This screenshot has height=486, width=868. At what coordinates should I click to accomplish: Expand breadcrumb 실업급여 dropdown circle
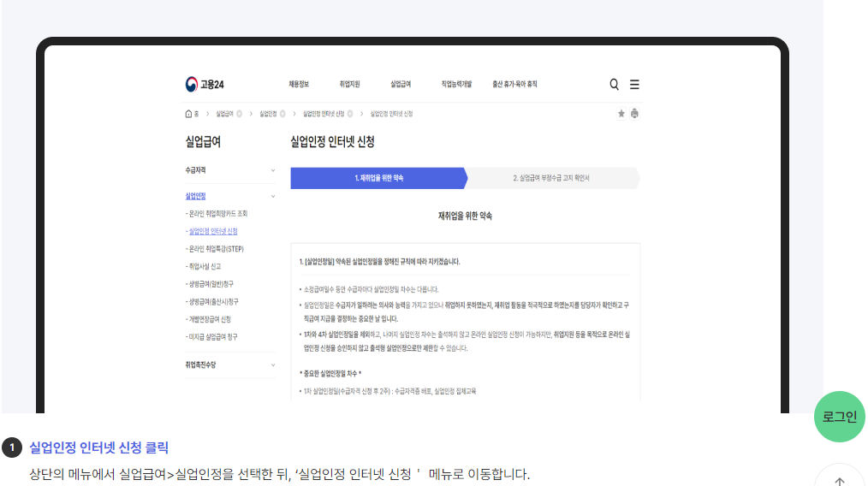[239, 114]
